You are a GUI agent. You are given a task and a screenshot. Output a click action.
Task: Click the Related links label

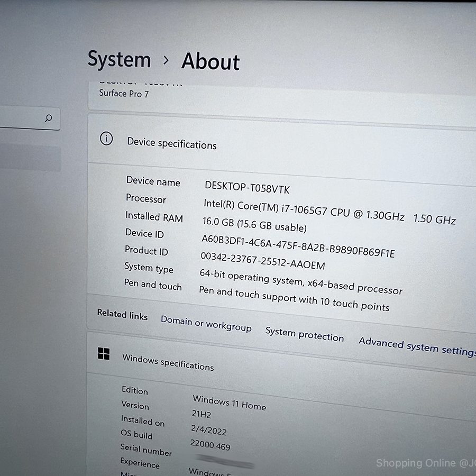(122, 315)
